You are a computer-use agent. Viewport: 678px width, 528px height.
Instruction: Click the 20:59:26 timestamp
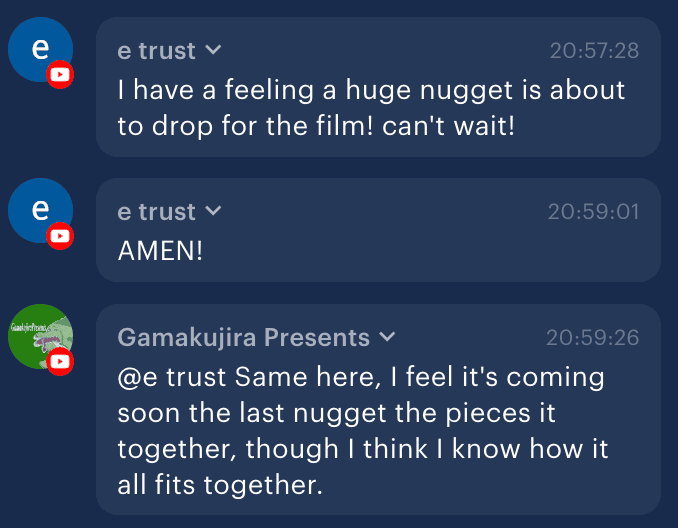coord(592,338)
